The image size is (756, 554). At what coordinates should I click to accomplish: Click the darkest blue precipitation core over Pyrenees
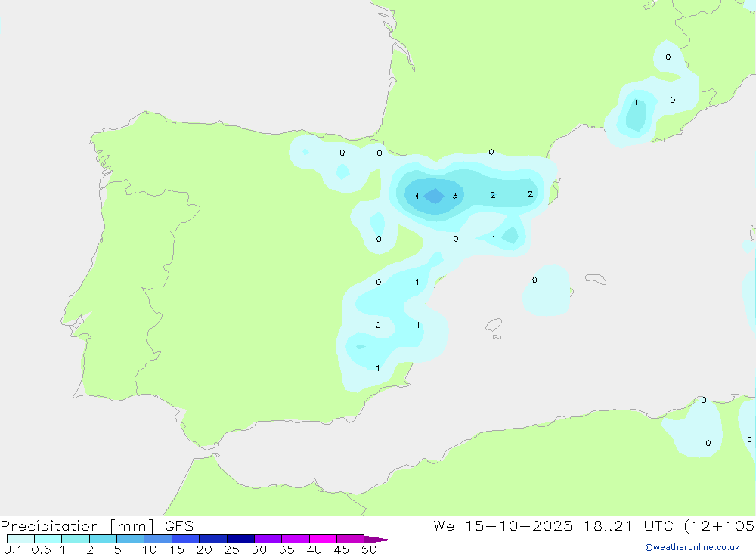(435, 197)
